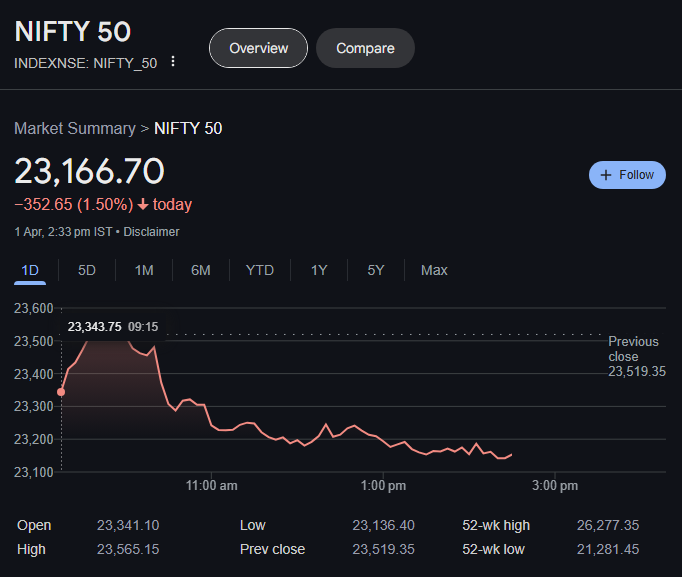Click the 52-wk high value 26,277.35
682x577 pixels.
tap(608, 525)
